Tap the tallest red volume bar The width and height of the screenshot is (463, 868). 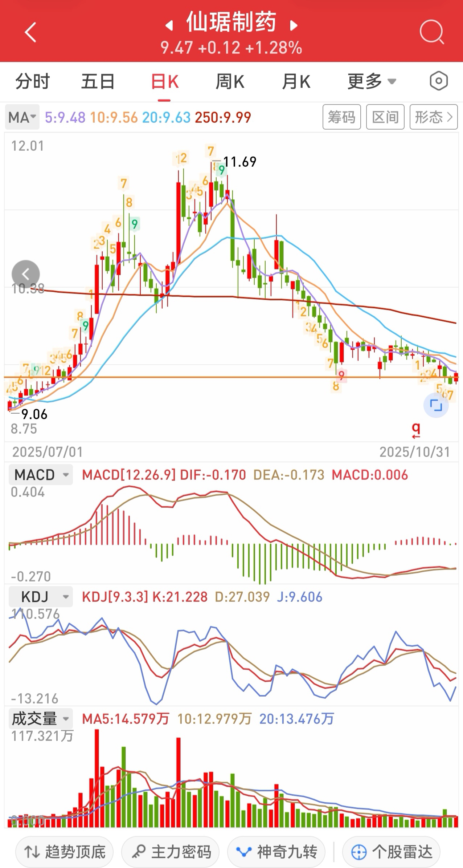(x=97, y=778)
